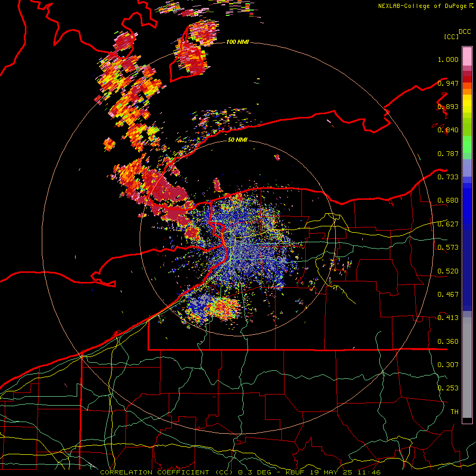Click the 50 NMI range ring label

click(237, 140)
